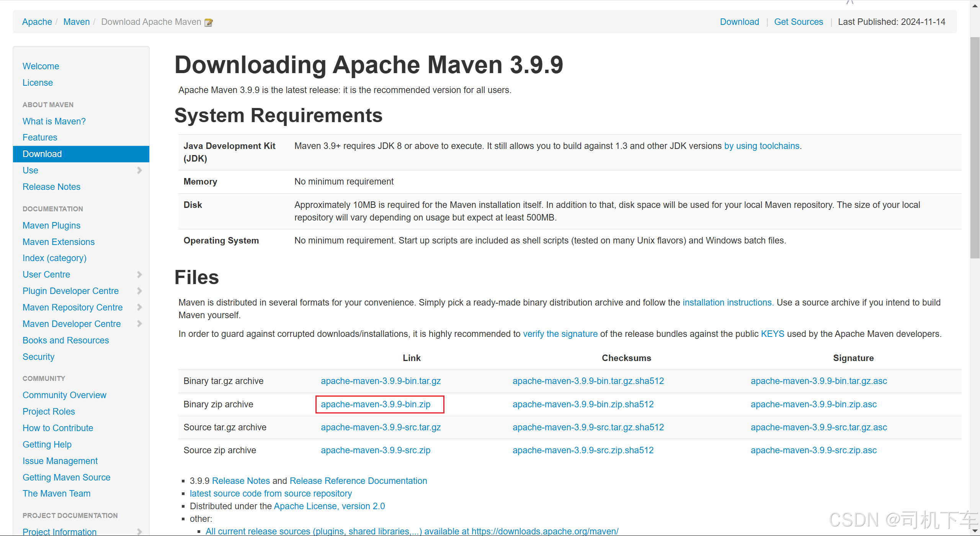Expand Maven Repository Centre chevron
Image resolution: width=980 pixels, height=536 pixels.
(139, 307)
